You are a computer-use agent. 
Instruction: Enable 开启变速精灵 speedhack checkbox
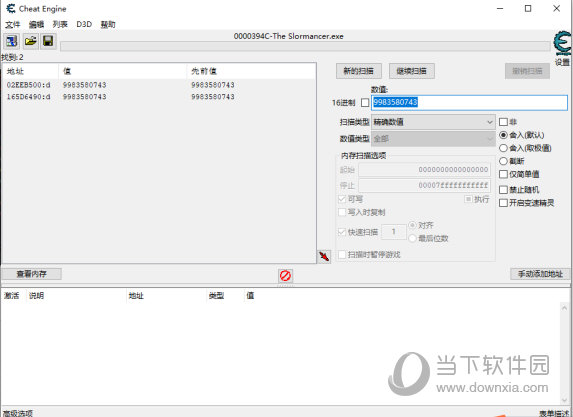pos(503,203)
